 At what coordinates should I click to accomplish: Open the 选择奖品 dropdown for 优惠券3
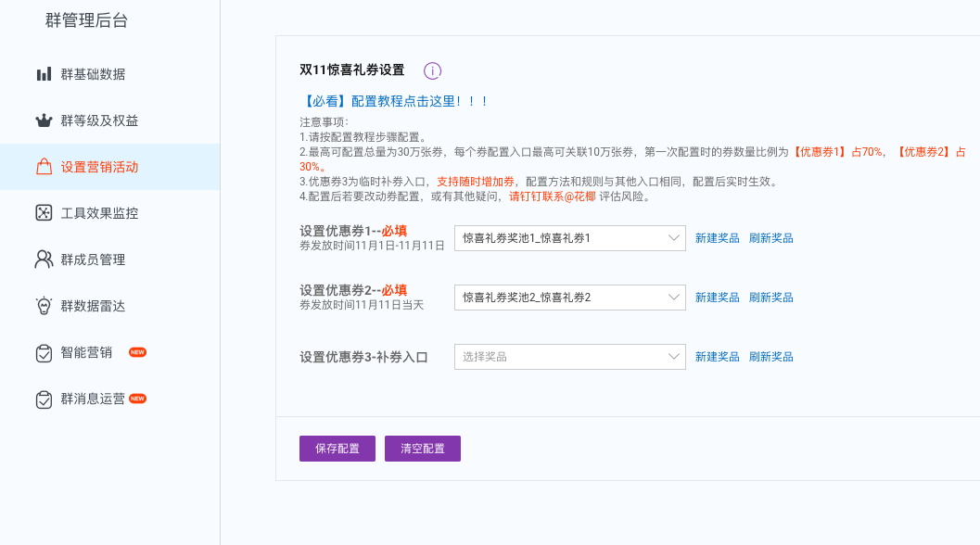(x=570, y=357)
